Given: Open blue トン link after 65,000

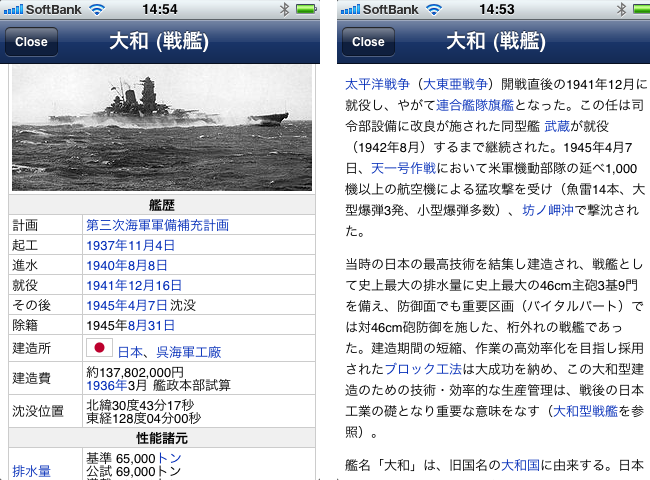Looking at the screenshot, I should pos(170,458).
